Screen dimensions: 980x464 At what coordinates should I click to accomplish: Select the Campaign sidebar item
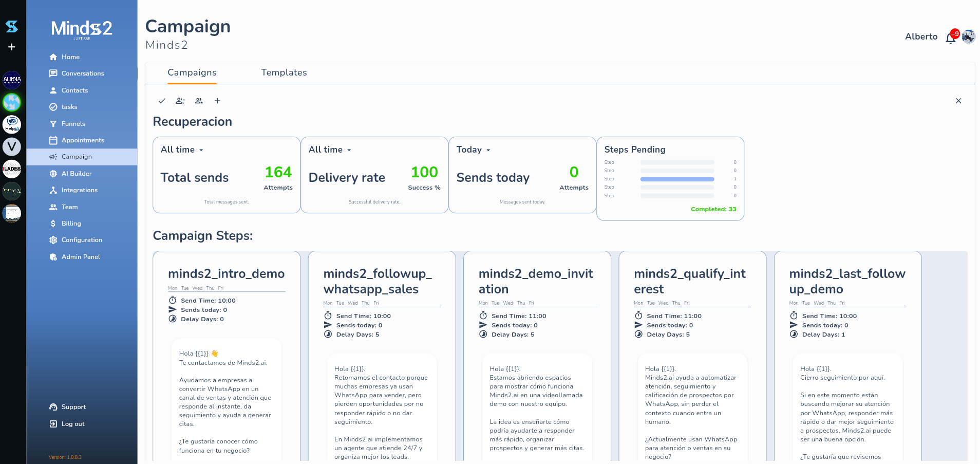pyautogui.click(x=82, y=157)
